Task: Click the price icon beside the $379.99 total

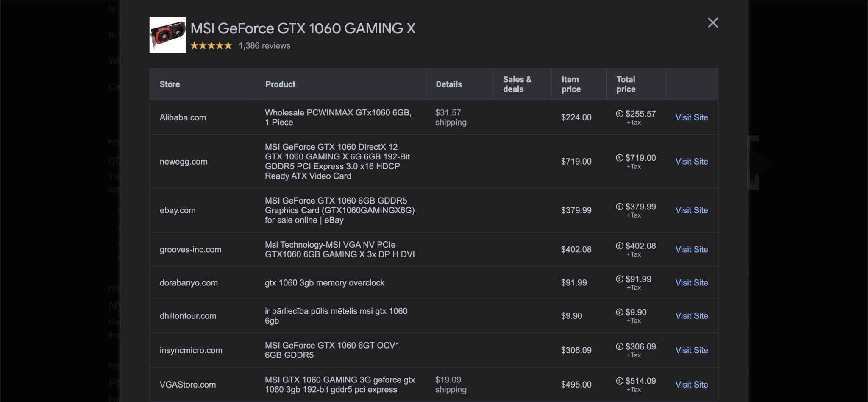Action: pyautogui.click(x=619, y=207)
